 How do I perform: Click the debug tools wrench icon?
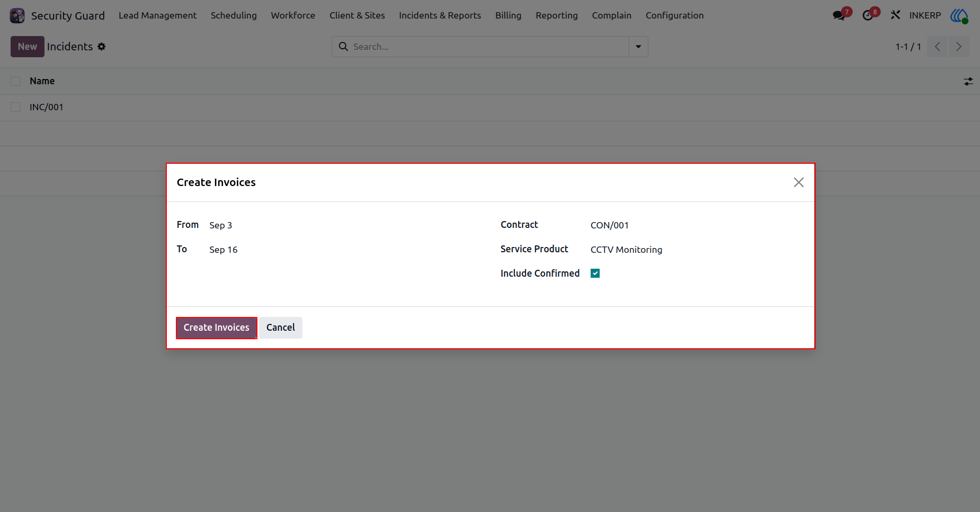[x=895, y=15]
